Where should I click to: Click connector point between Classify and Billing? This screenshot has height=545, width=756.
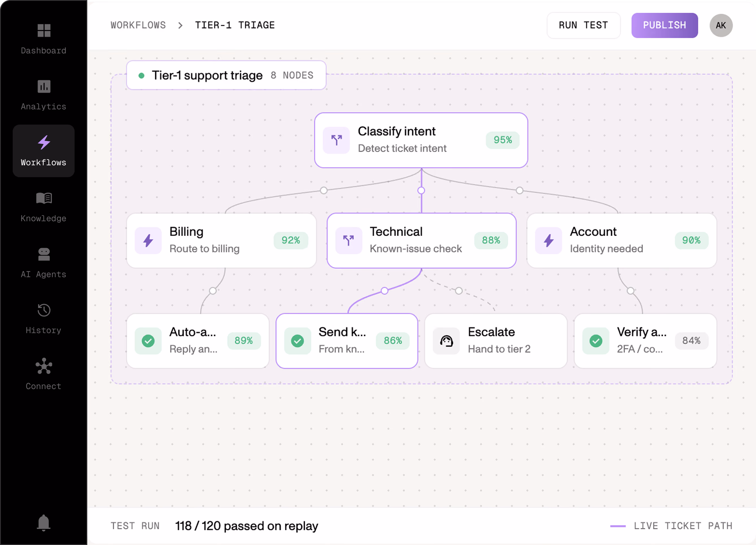pyautogui.click(x=323, y=190)
